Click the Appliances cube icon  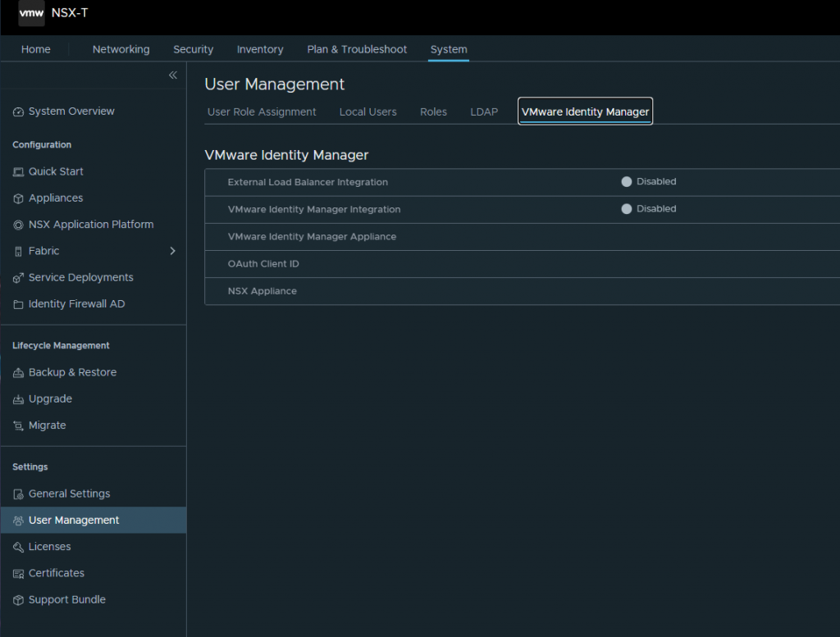18,198
